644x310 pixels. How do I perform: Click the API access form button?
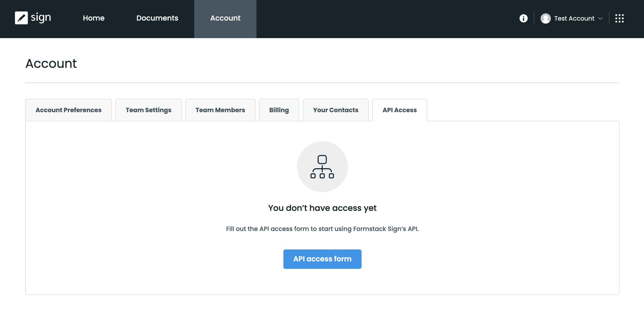[322, 259]
